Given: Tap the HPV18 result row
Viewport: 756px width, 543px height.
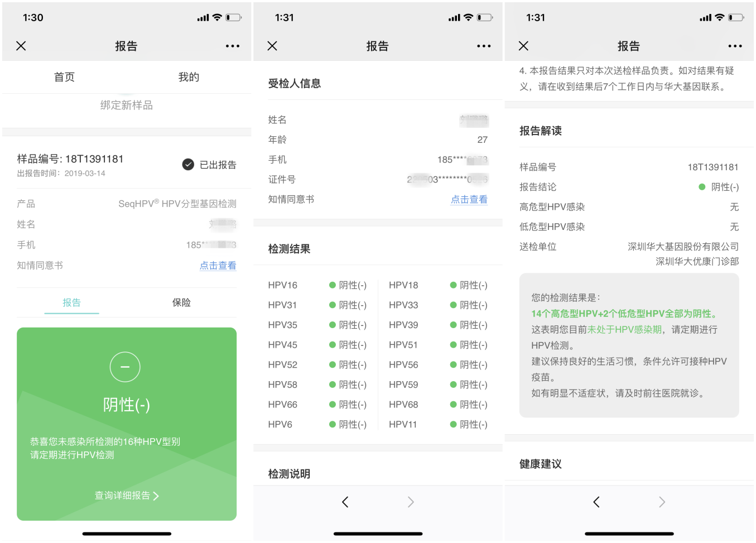Looking at the screenshot, I should click(438, 285).
